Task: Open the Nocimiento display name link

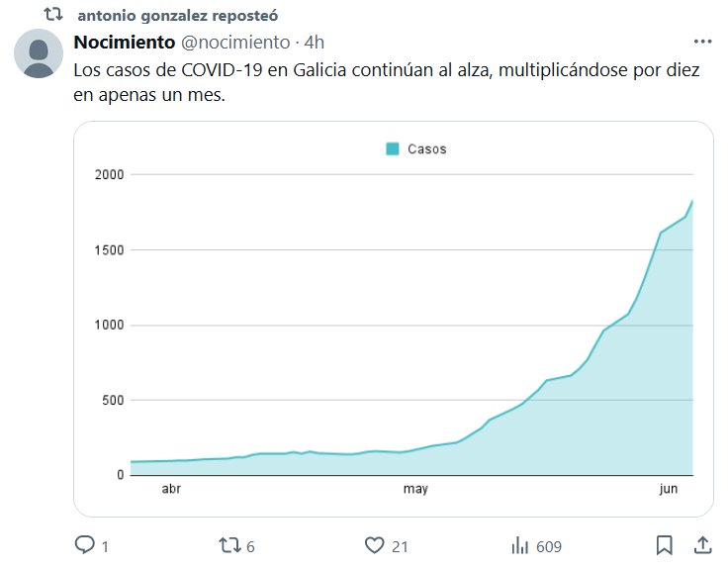Action: [125, 43]
